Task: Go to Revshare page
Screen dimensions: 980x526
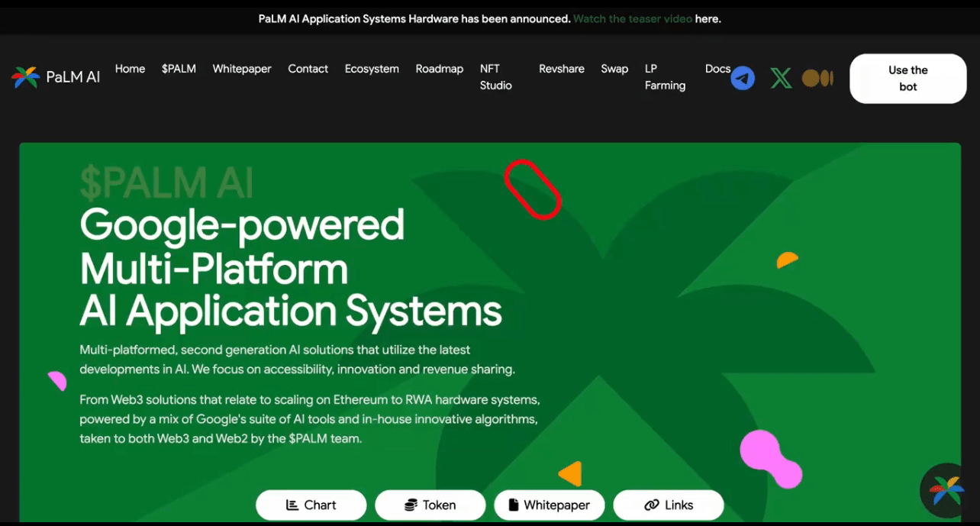Action: click(561, 69)
